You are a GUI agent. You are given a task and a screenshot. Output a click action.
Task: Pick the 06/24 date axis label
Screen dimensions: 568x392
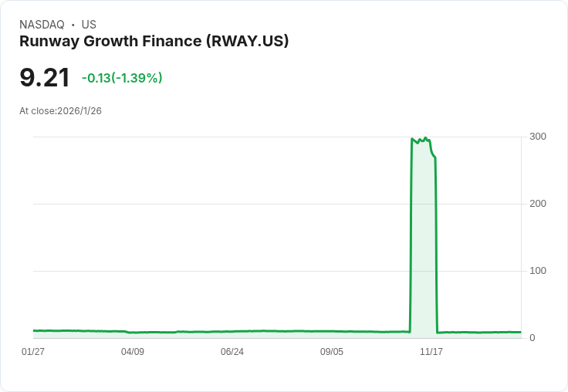(x=232, y=352)
